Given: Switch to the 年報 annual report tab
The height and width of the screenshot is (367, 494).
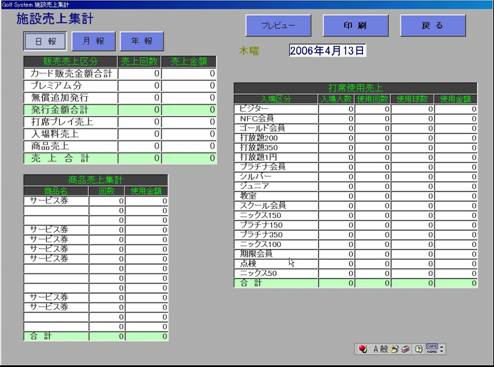Looking at the screenshot, I should pos(142,41).
